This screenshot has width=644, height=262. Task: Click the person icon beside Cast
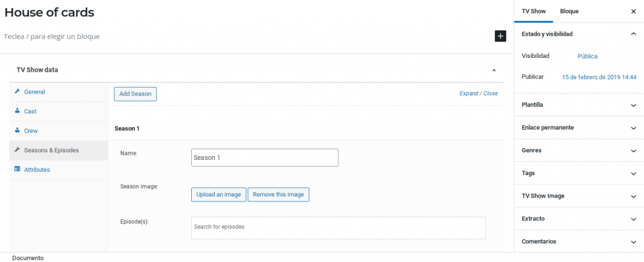pyautogui.click(x=17, y=111)
